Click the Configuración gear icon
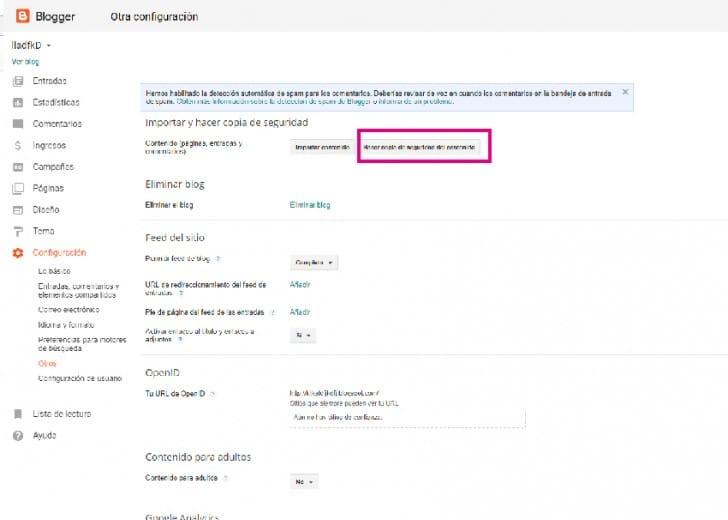 (18, 253)
